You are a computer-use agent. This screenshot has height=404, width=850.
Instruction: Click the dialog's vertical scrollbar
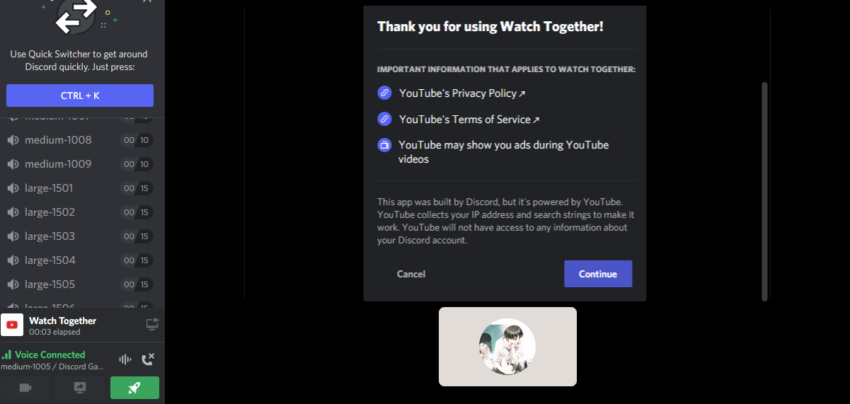click(764, 191)
